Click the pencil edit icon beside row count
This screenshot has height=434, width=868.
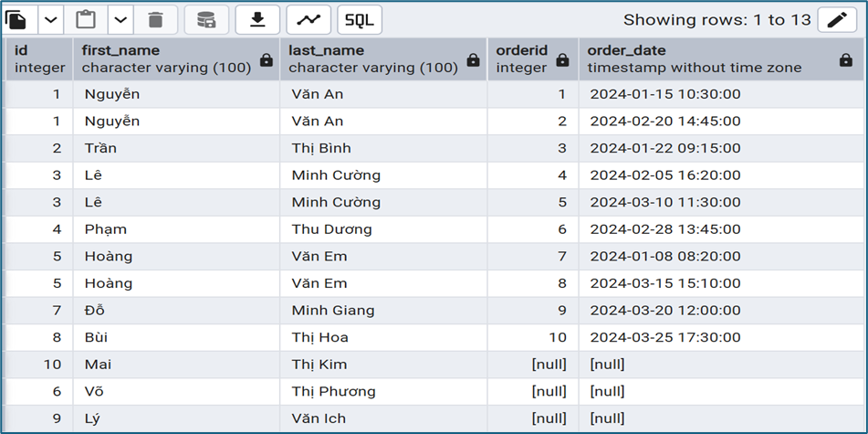pyautogui.click(x=836, y=19)
